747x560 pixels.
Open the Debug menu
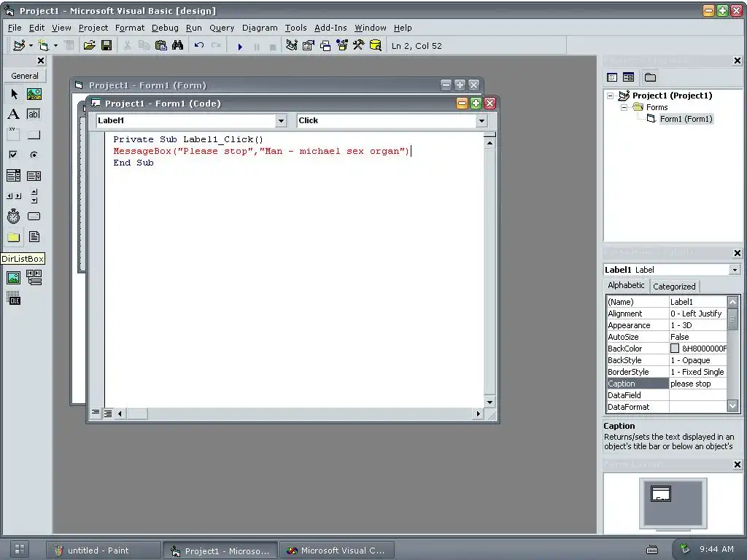tap(165, 28)
